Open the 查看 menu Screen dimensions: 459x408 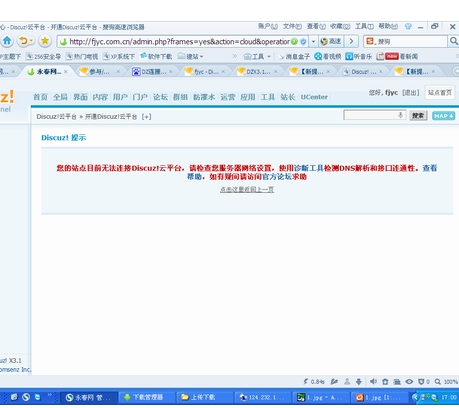[x=316, y=26]
